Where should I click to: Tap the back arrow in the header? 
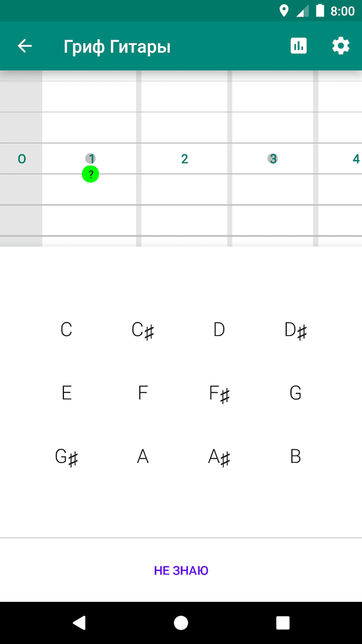tap(25, 46)
